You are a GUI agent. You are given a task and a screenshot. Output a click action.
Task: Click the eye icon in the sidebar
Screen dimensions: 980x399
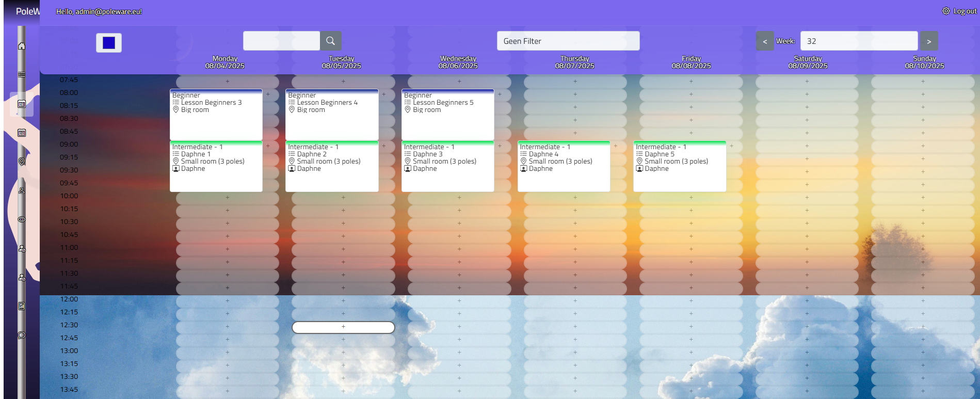(22, 219)
